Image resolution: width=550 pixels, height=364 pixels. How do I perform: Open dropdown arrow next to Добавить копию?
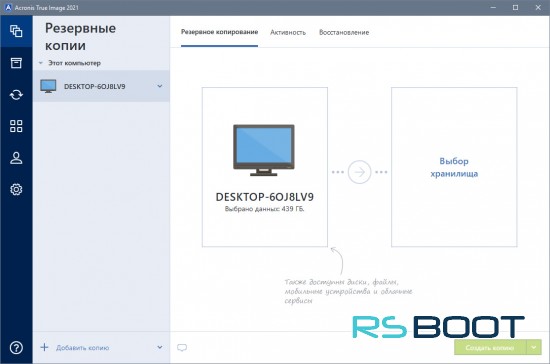(160, 348)
